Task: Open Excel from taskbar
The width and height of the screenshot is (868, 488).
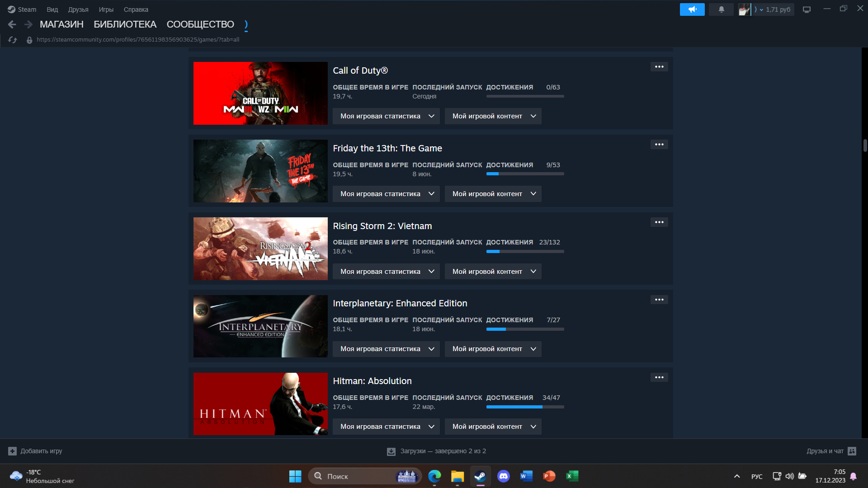Action: 572,476
